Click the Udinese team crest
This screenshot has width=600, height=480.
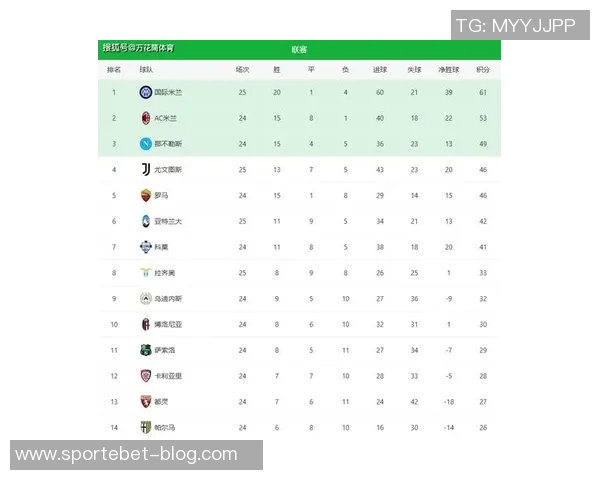(x=145, y=299)
